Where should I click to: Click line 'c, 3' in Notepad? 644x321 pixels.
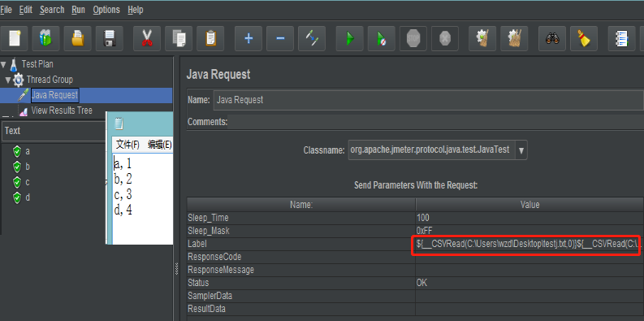click(123, 195)
